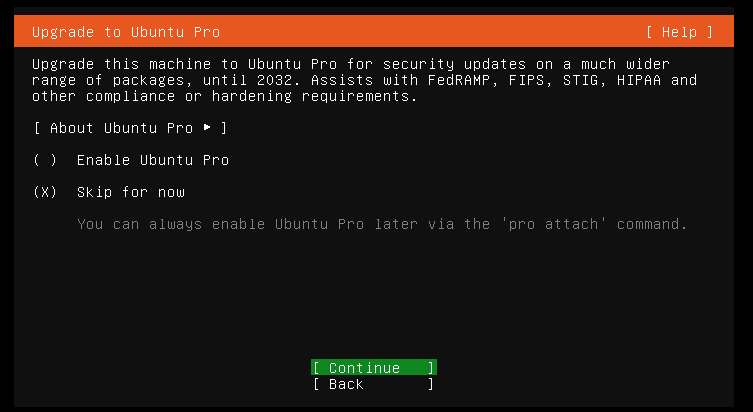753x412 pixels.
Task: Click the security updates description paragraph
Action: pyautogui.click(x=364, y=80)
